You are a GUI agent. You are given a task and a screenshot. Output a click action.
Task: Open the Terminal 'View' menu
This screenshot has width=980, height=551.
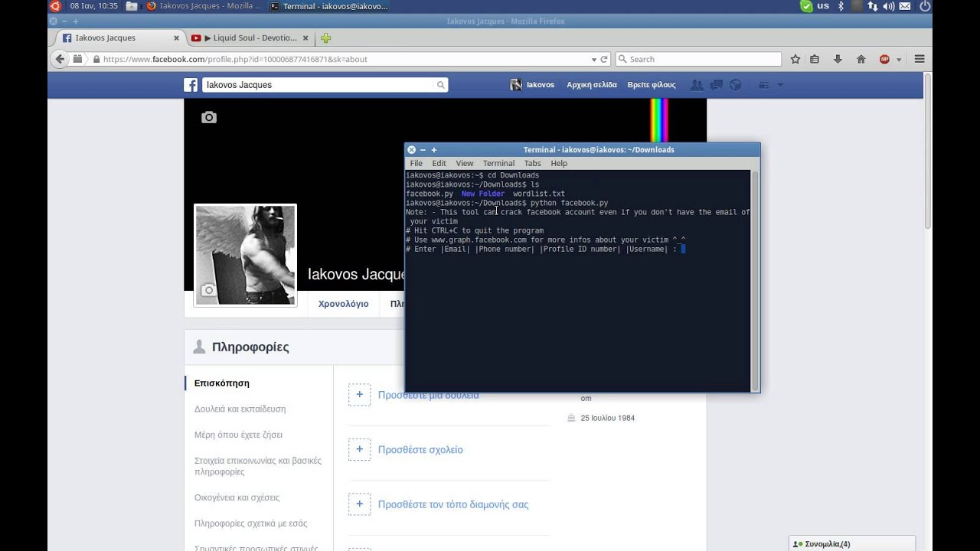pyautogui.click(x=465, y=163)
